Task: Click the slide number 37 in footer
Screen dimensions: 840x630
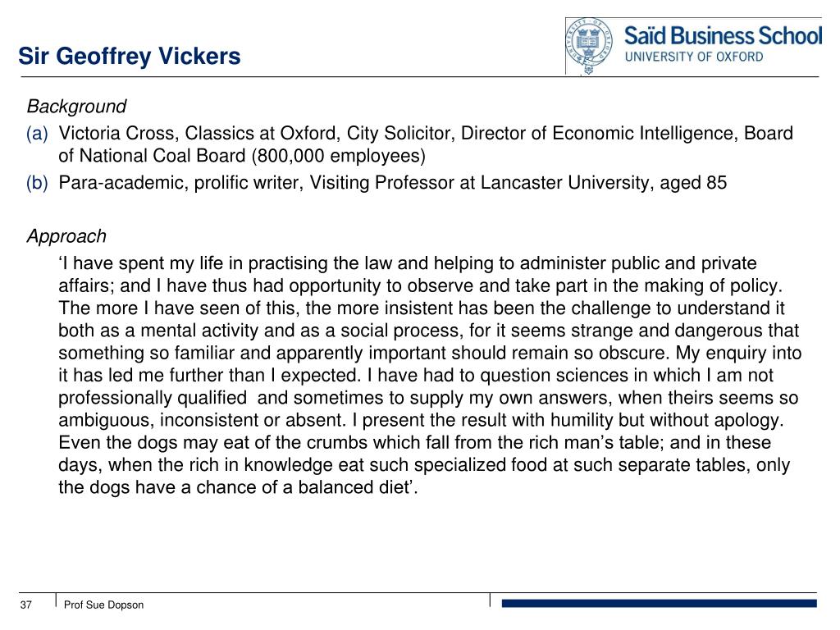Action: [25, 605]
